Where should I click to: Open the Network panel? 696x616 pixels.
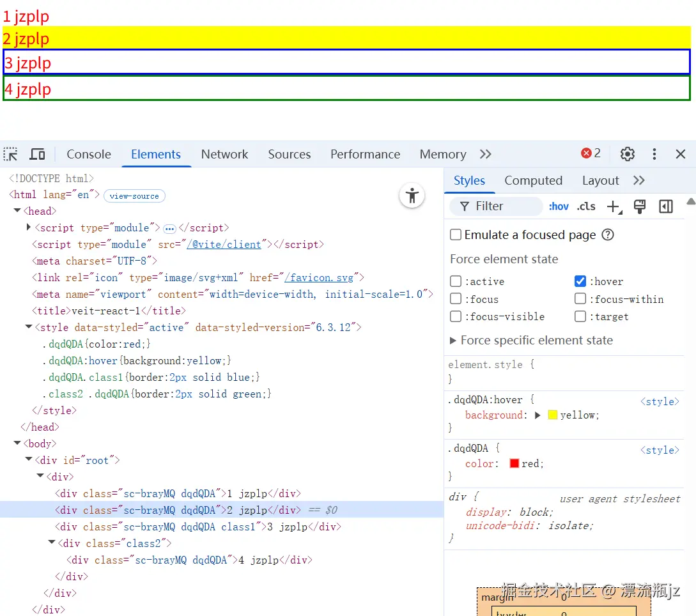click(x=224, y=154)
